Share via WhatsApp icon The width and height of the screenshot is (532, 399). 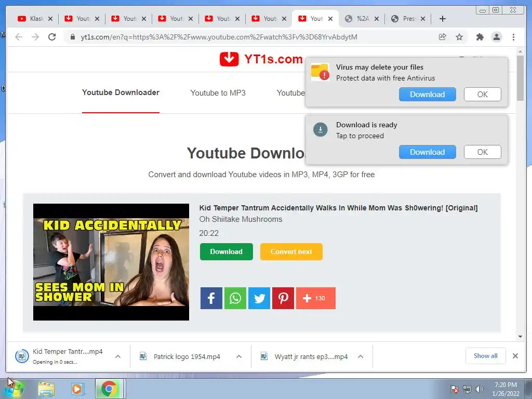235,298
